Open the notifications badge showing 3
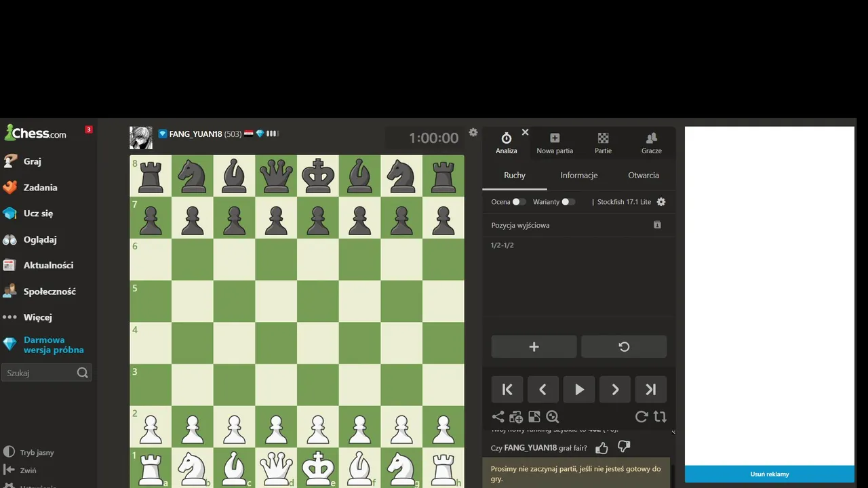Viewport: 868px width, 488px height. point(88,129)
